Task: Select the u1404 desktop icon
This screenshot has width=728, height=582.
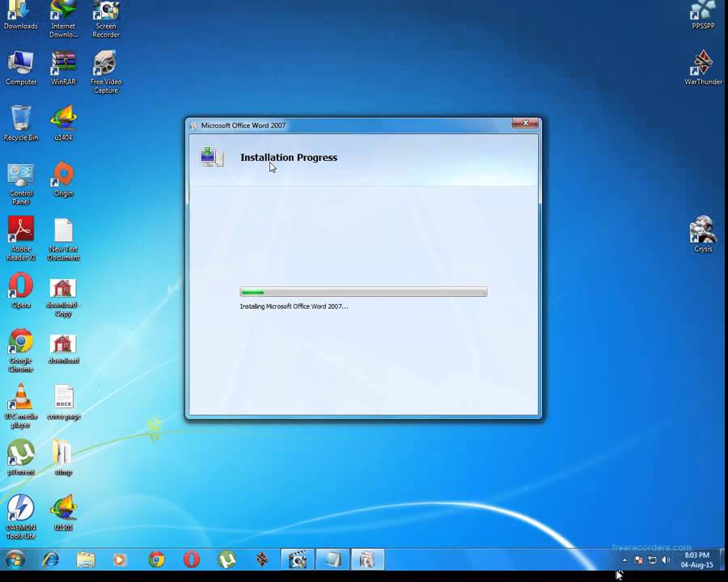Action: 64,124
